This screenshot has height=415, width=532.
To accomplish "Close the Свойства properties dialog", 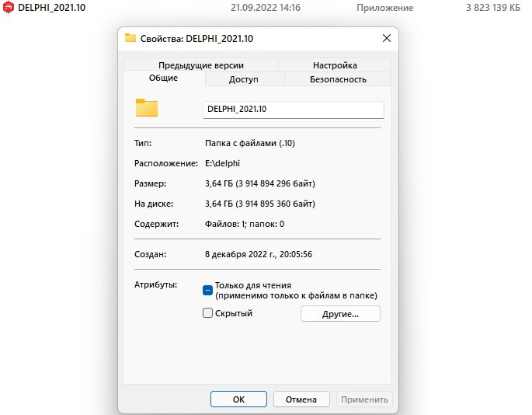I will 386,38.
